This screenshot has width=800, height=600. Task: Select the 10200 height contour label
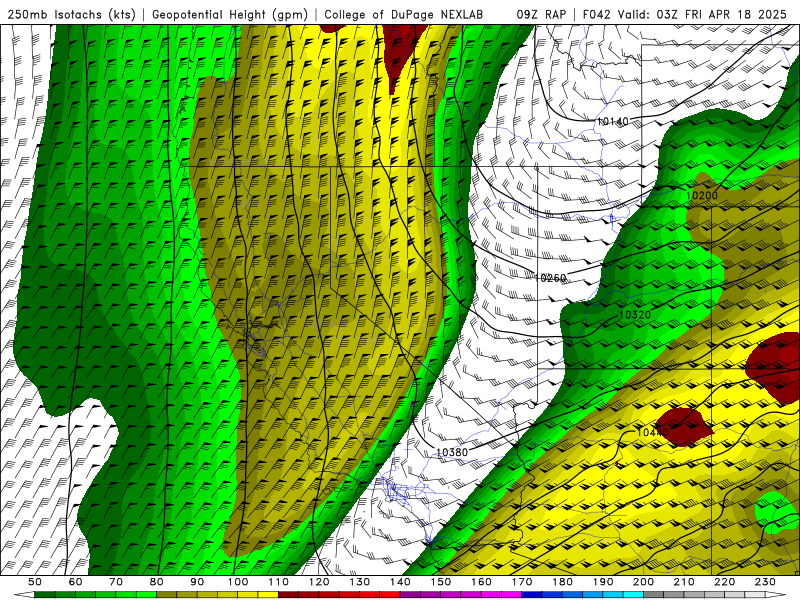[702, 195]
